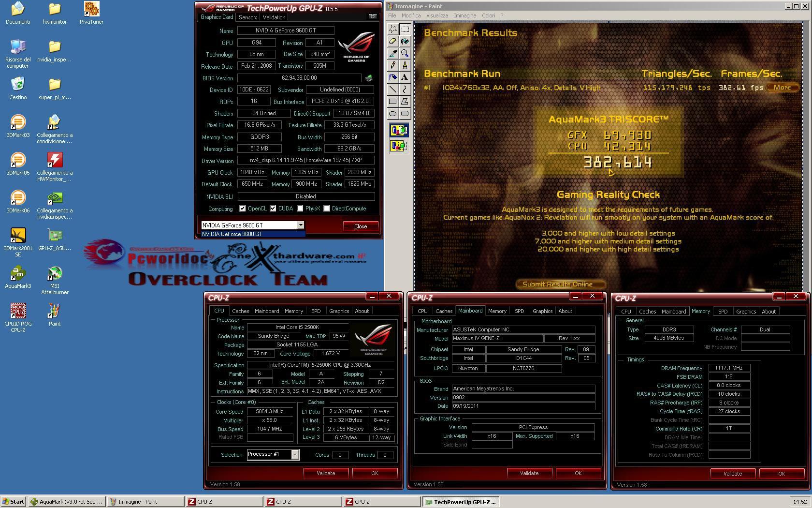Select the Curve tool in Paint
The width and height of the screenshot is (812, 508).
[405, 90]
